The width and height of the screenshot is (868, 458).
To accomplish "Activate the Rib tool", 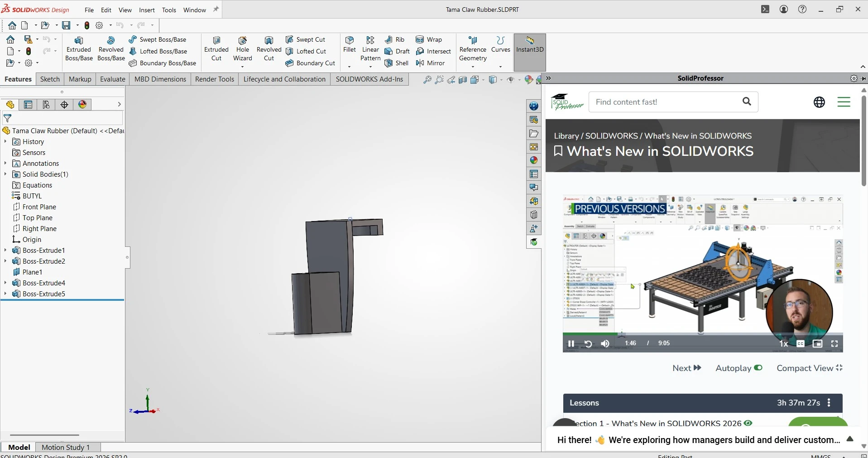I will 394,39.
